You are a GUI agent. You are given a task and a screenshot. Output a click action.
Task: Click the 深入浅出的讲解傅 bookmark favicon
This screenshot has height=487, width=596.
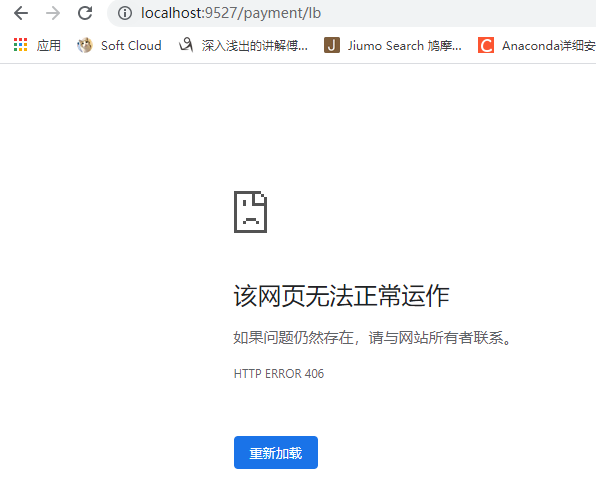[x=186, y=45]
